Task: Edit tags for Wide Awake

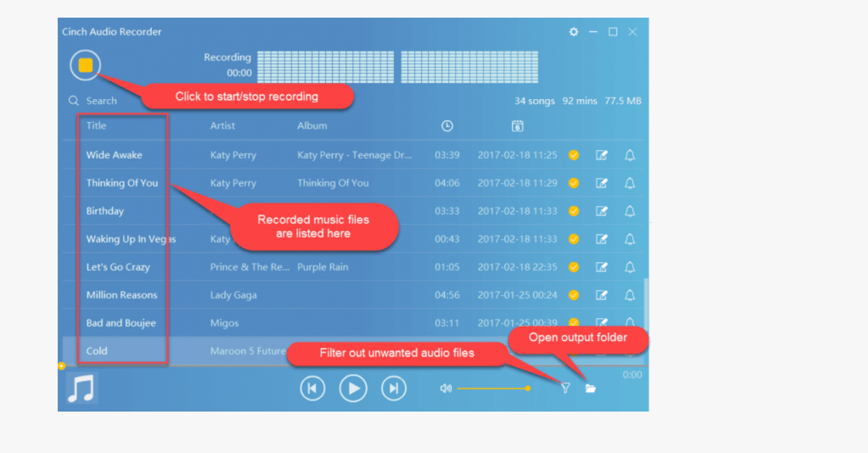Action: coord(602,155)
